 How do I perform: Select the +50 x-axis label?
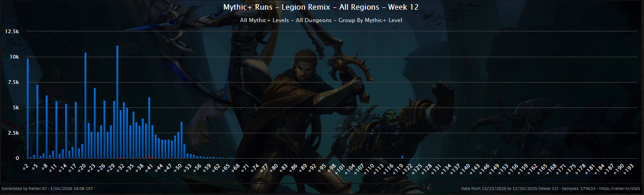[x=177, y=167]
